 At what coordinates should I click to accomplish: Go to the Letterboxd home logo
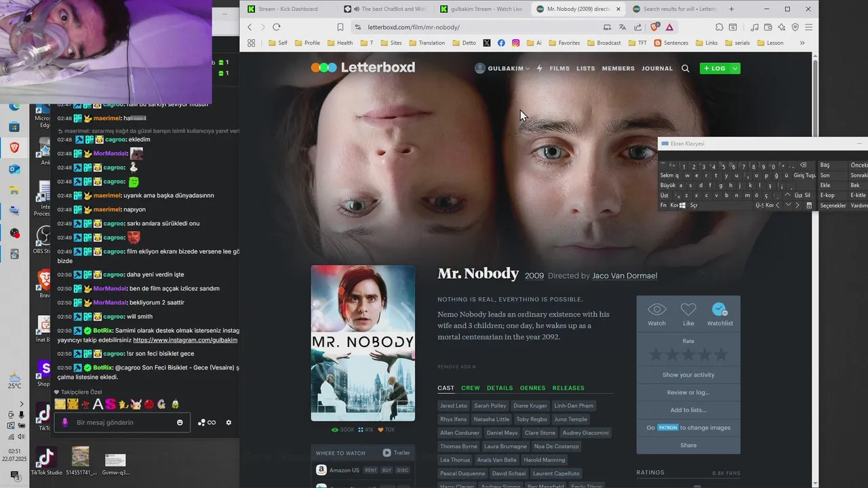[x=363, y=68]
